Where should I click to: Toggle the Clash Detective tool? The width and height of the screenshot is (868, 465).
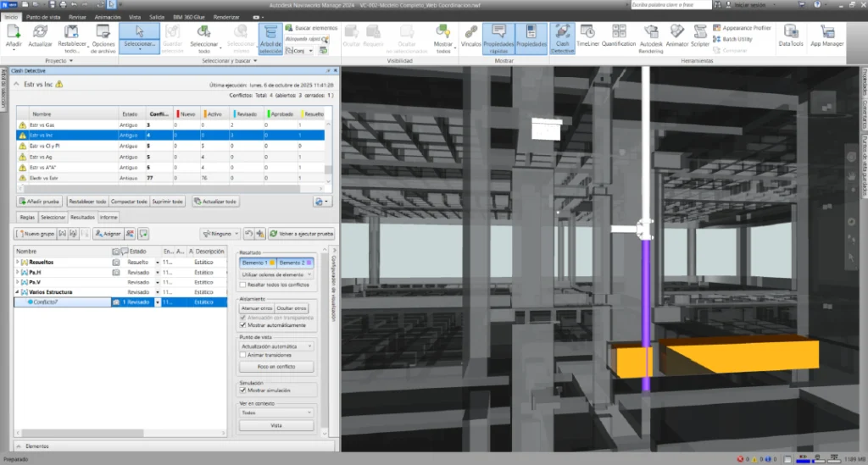point(563,38)
